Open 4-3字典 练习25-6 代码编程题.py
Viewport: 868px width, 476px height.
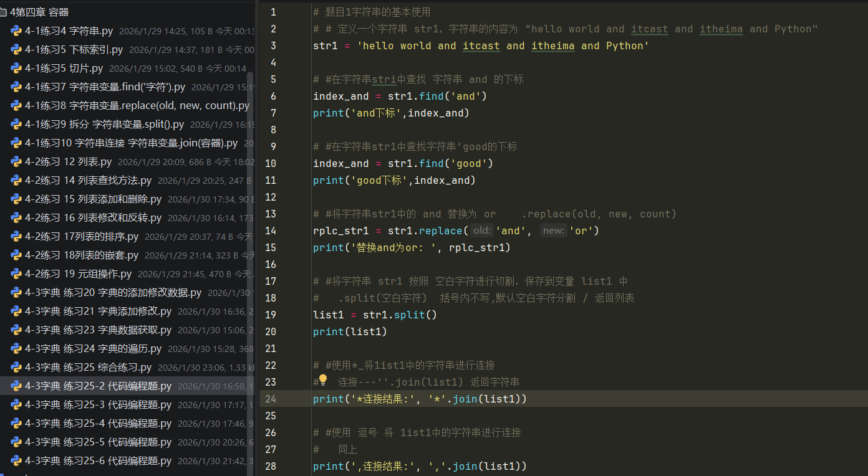point(98,460)
